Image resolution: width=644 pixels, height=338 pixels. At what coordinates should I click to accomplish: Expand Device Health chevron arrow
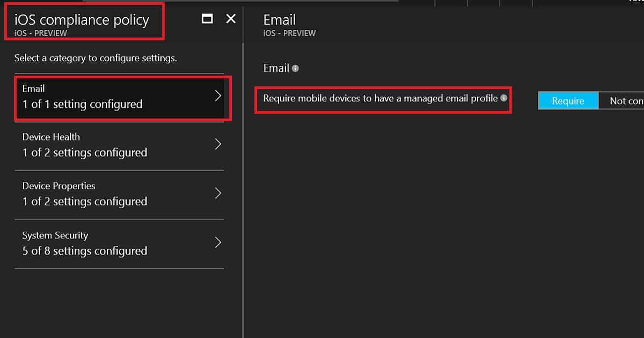(x=218, y=144)
